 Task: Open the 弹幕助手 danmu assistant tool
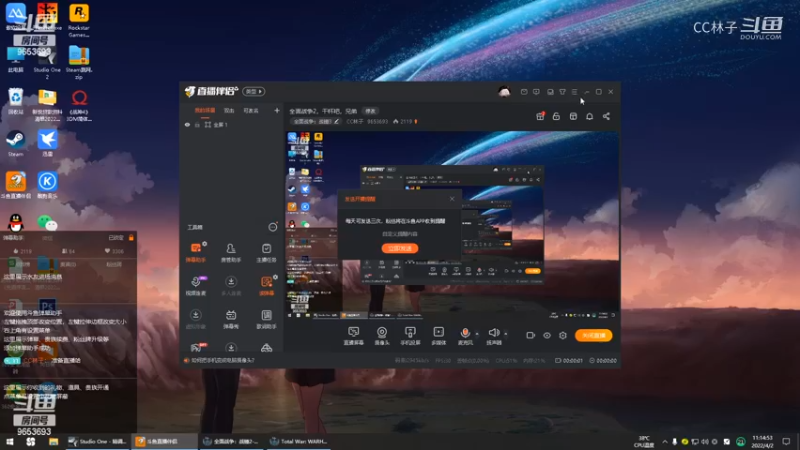pyautogui.click(x=195, y=253)
